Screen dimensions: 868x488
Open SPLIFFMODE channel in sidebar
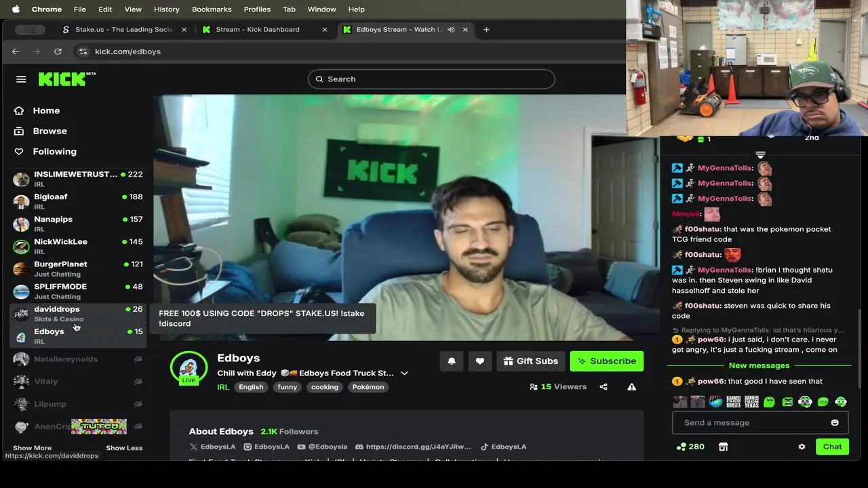tap(78, 291)
